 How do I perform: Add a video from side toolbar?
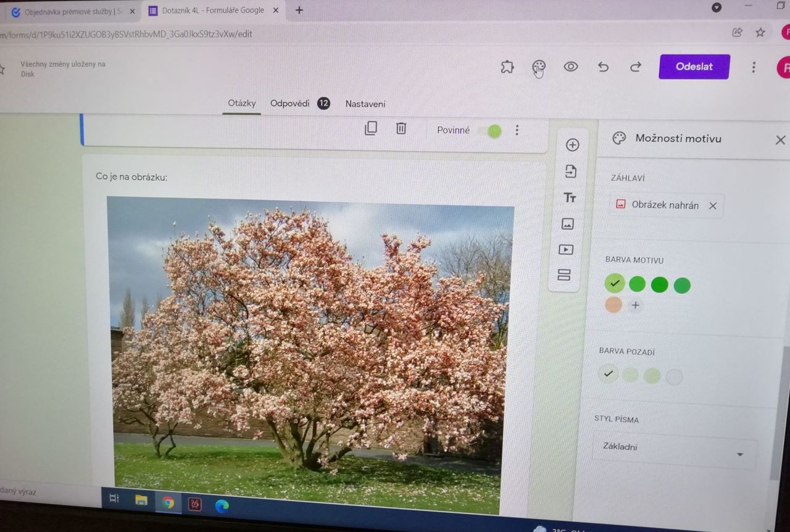pos(565,249)
